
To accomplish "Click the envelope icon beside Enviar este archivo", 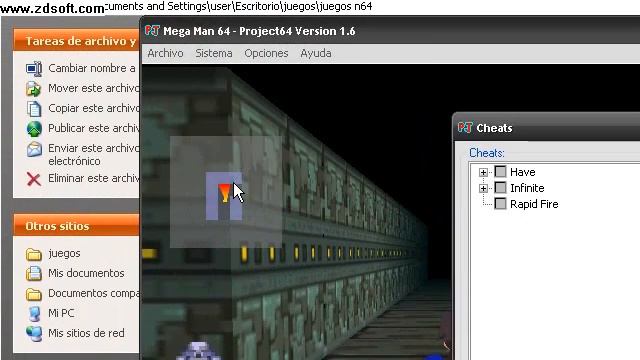I will pyautogui.click(x=34, y=149).
